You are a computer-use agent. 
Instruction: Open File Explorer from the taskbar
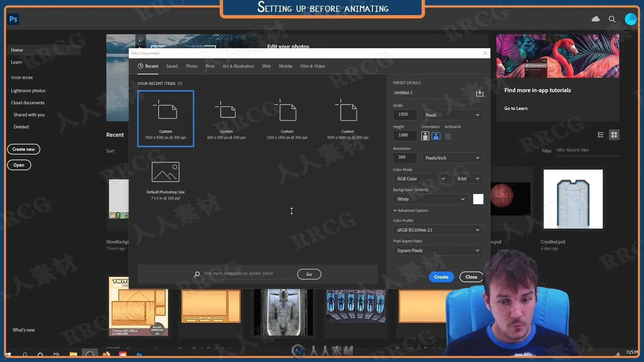tap(73, 354)
